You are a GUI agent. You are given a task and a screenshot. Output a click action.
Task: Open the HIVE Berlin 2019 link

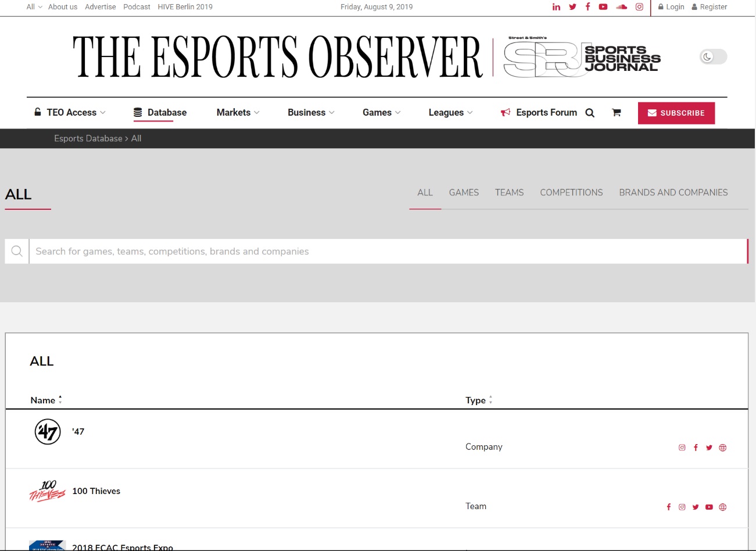[x=185, y=7]
